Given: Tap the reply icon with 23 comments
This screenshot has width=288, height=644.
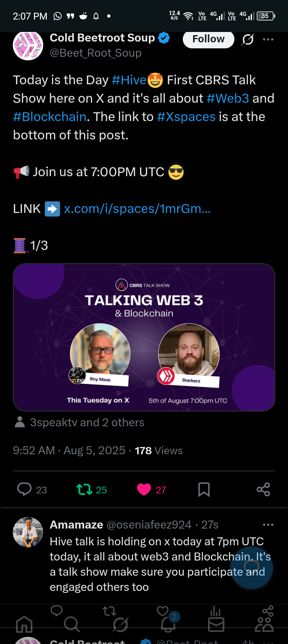Looking at the screenshot, I should pyautogui.click(x=24, y=489).
